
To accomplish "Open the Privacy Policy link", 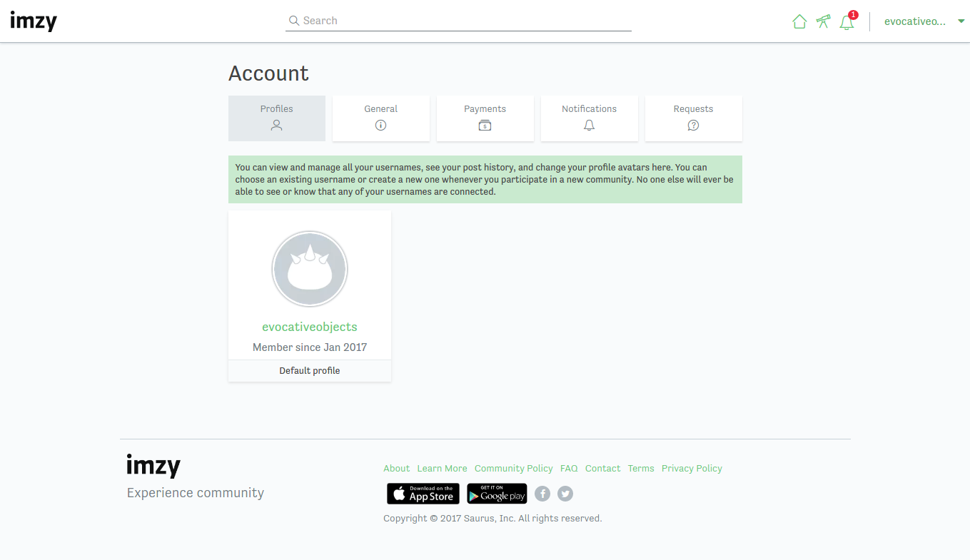I will point(692,469).
